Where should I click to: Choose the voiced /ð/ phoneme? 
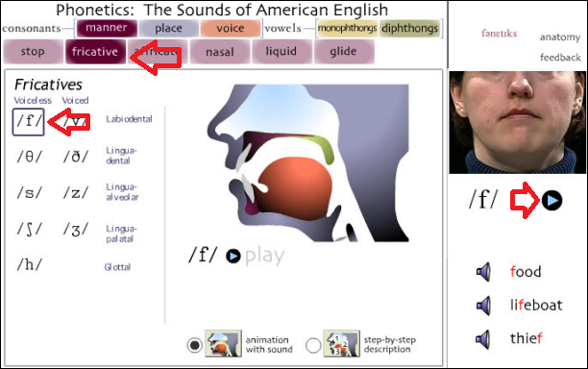76,157
